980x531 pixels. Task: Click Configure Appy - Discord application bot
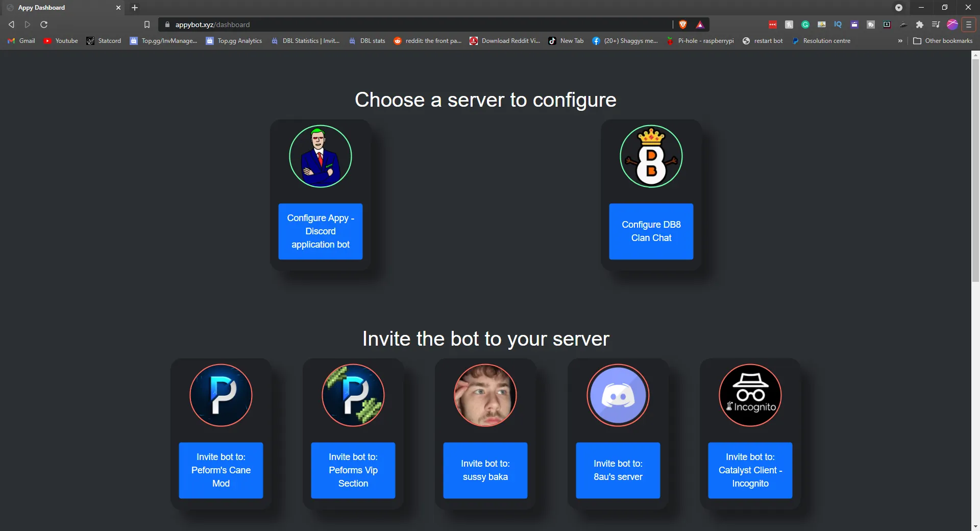(x=320, y=231)
